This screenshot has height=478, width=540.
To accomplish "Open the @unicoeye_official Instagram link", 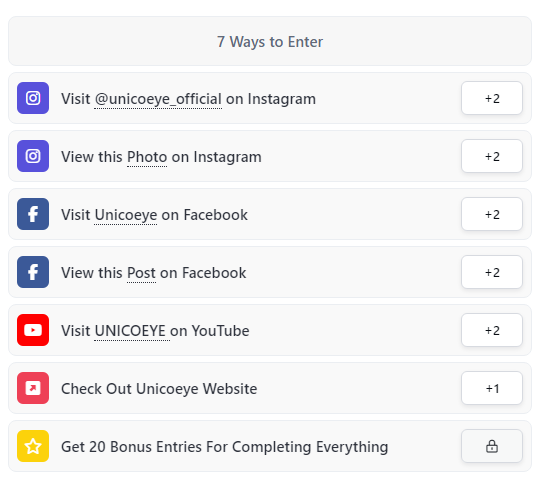I will (x=158, y=99).
